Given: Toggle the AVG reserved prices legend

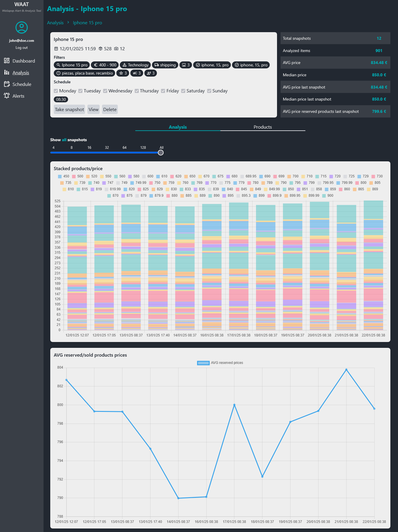Looking at the screenshot, I should click(x=220, y=363).
